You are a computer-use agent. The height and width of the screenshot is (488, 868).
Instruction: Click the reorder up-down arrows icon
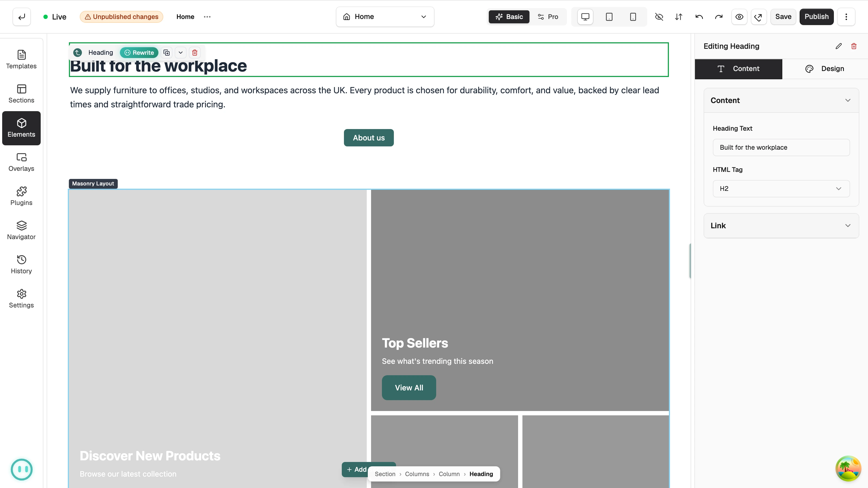pos(679,17)
